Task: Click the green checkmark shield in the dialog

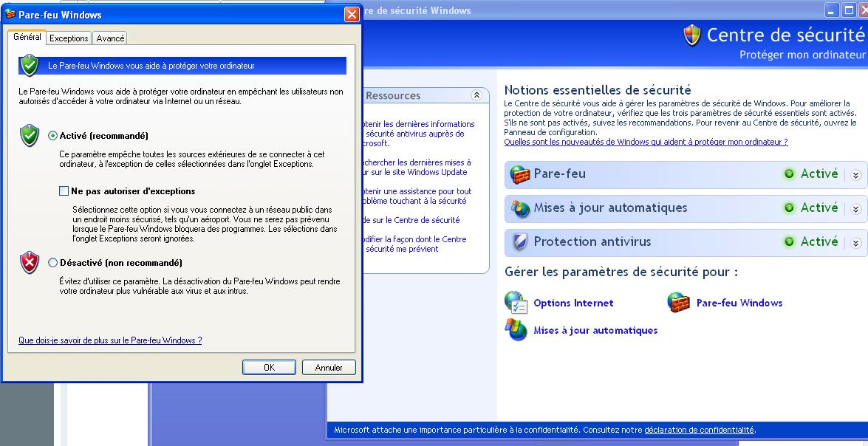Action: (x=30, y=136)
